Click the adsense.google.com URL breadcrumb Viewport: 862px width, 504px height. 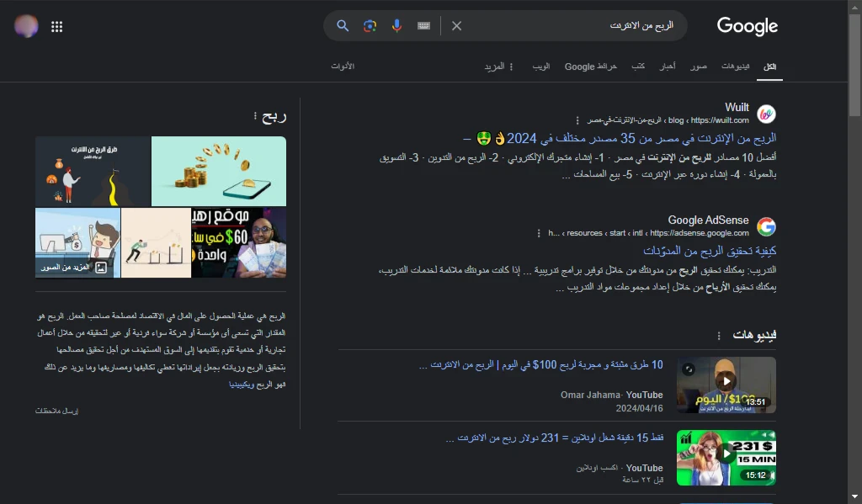pos(648,233)
